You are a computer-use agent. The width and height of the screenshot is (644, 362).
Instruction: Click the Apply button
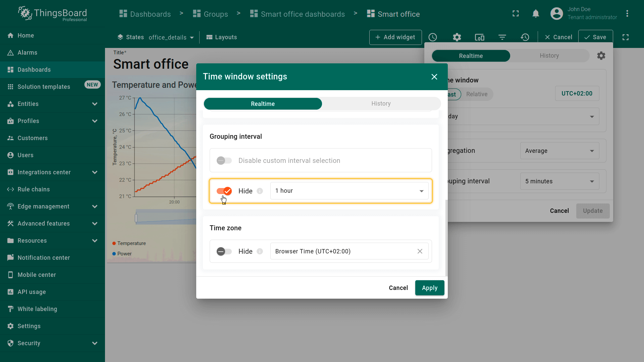coord(429,288)
